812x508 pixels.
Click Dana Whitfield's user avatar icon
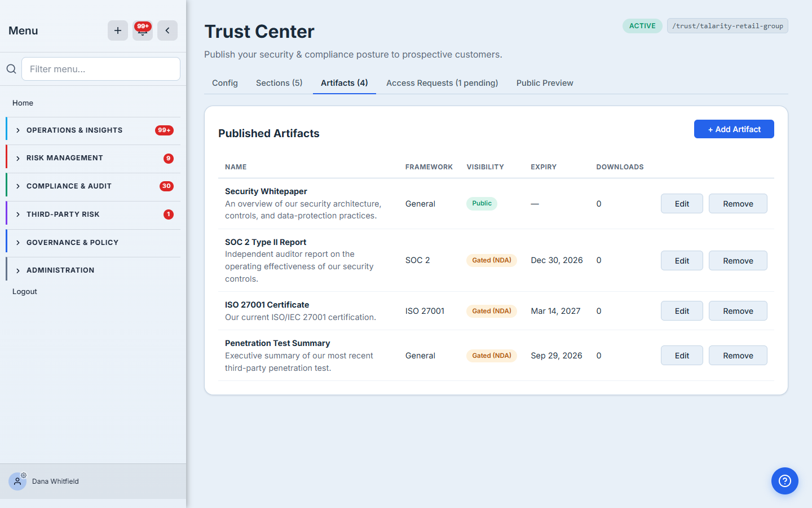(17, 481)
